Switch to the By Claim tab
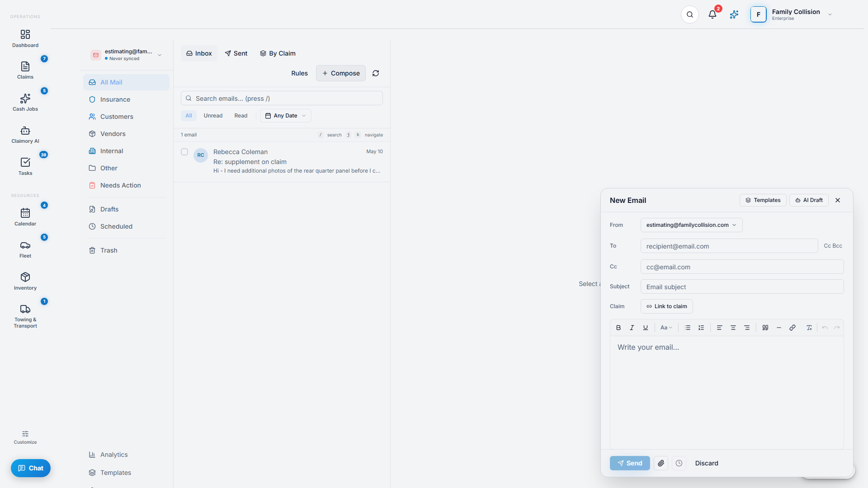The image size is (868, 488). (278, 53)
